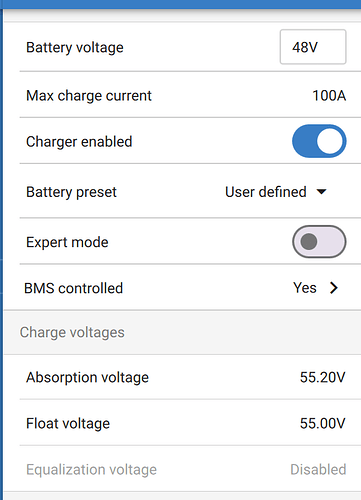Click the Battery voltage label
The height and width of the screenshot is (500, 361).
[x=75, y=47]
